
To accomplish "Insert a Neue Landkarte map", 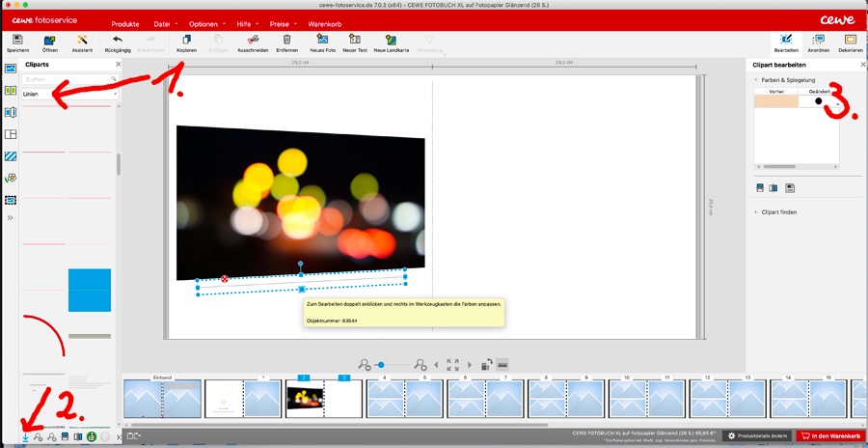I will (x=393, y=41).
